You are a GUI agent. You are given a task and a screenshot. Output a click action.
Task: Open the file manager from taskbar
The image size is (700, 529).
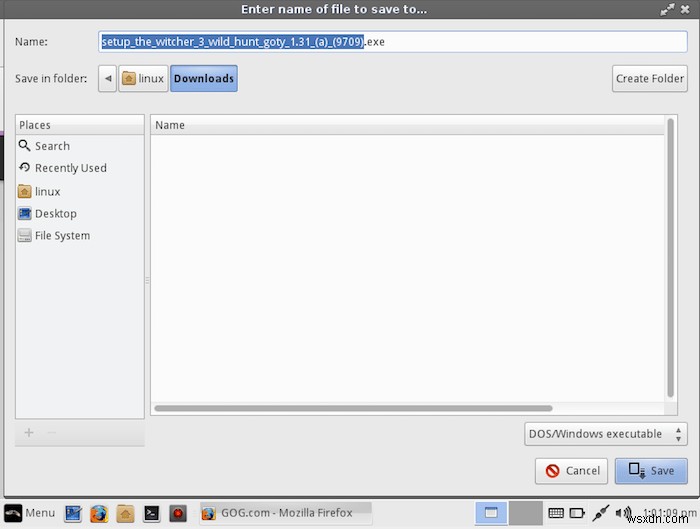click(125, 513)
